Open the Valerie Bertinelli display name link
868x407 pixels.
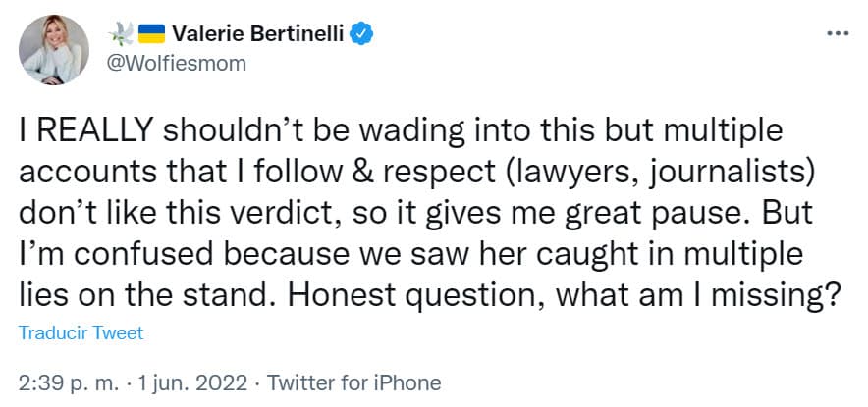[257, 35]
